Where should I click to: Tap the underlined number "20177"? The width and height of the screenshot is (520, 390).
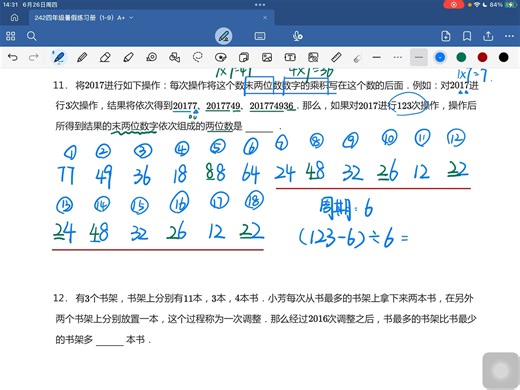(x=185, y=106)
